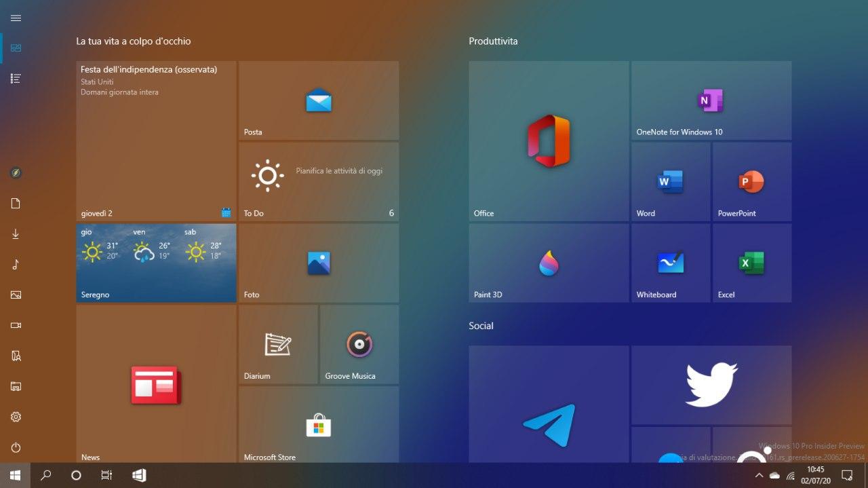Viewport: 868px width, 488px height.
Task: Open the Documents folder from the sidebar
Action: (x=16, y=204)
